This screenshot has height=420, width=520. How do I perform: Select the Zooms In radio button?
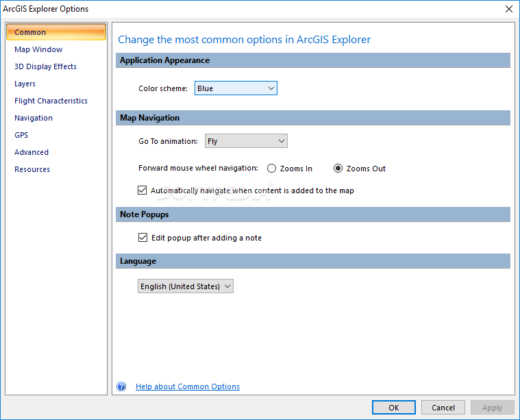[272, 169]
